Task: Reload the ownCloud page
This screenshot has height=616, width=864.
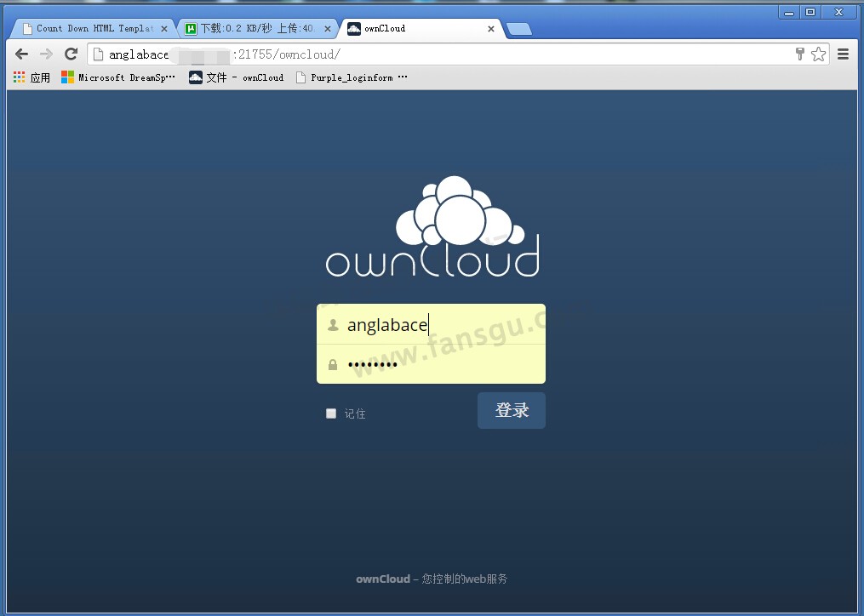Action: pyautogui.click(x=72, y=54)
